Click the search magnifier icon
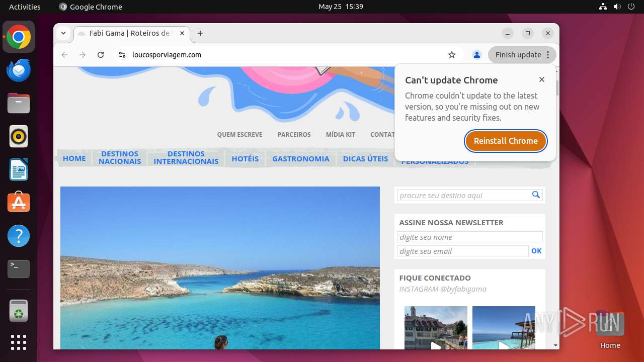Viewport: 644px width, 362px height. 536,195
